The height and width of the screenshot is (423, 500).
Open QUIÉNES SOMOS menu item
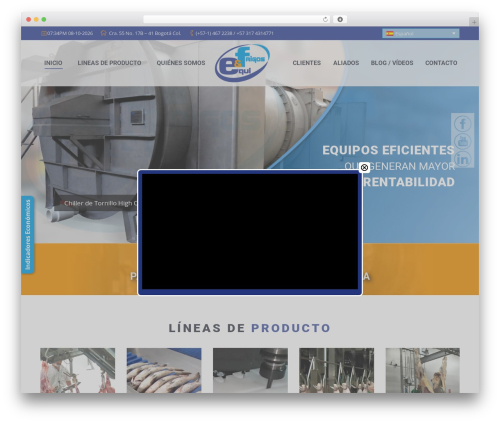(181, 63)
